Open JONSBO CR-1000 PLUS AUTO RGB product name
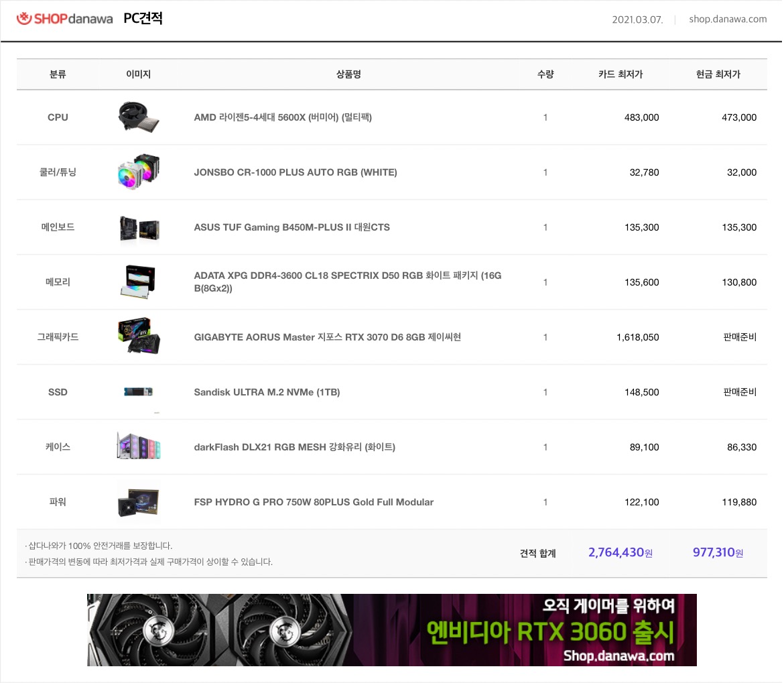 [295, 172]
